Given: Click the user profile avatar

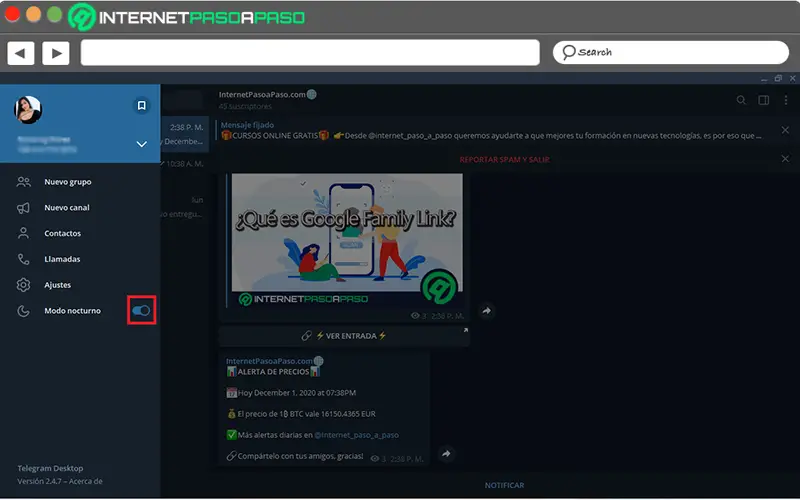Looking at the screenshot, I should click(x=28, y=110).
